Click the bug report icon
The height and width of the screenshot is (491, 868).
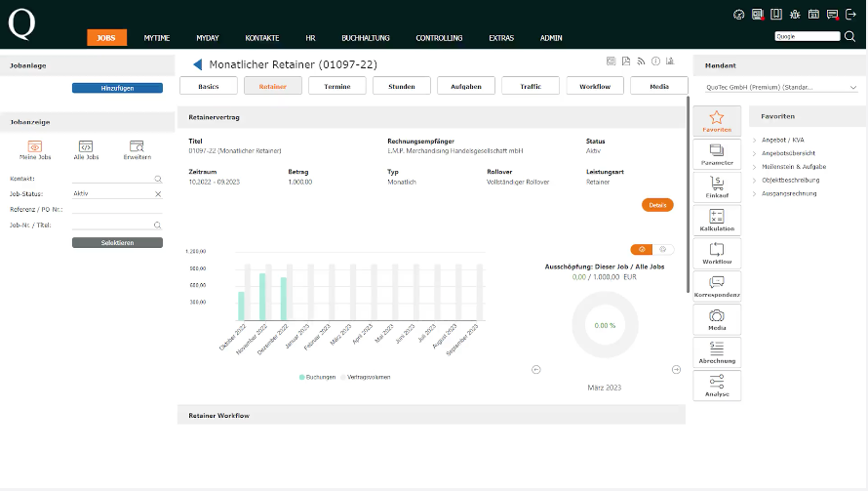pyautogui.click(x=795, y=15)
